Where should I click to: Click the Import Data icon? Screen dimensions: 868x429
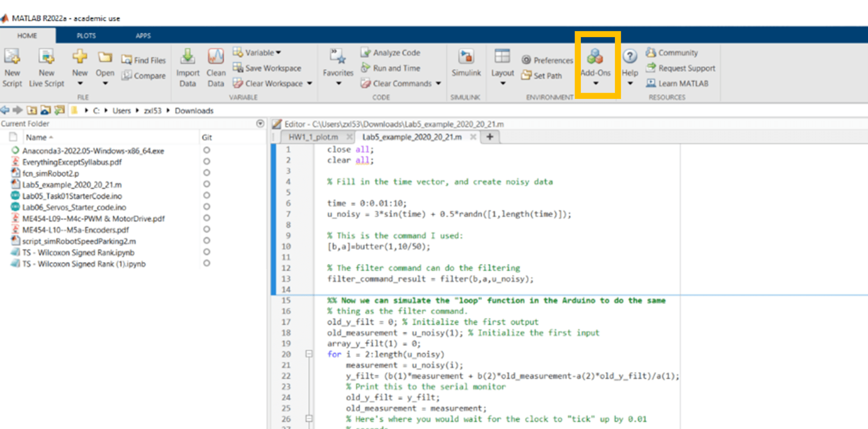188,67
